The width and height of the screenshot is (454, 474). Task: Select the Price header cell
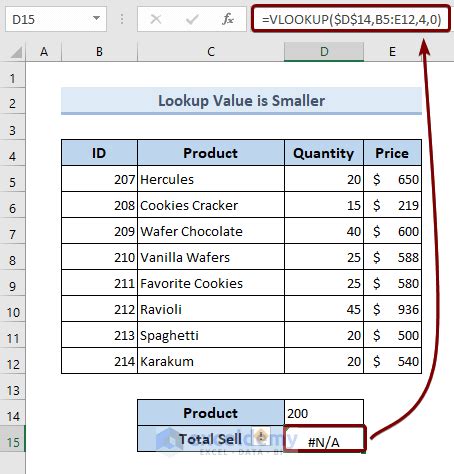(392, 153)
